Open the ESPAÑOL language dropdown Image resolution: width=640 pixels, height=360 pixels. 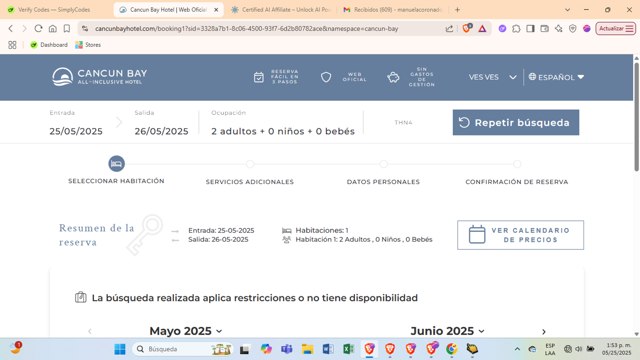pyautogui.click(x=556, y=77)
